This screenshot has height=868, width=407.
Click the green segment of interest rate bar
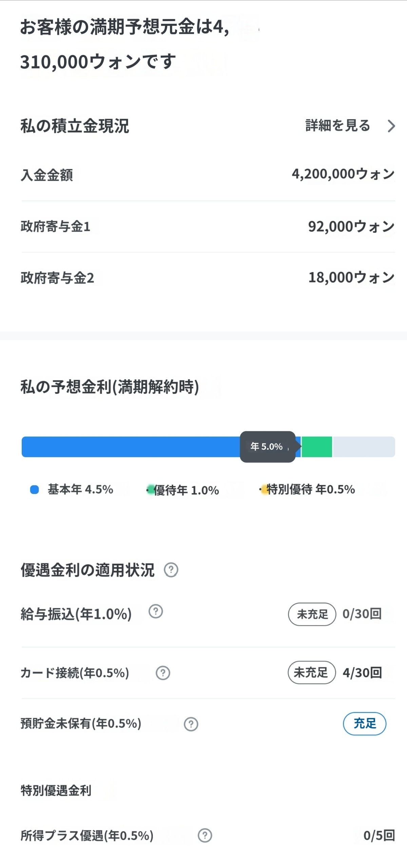click(x=317, y=447)
